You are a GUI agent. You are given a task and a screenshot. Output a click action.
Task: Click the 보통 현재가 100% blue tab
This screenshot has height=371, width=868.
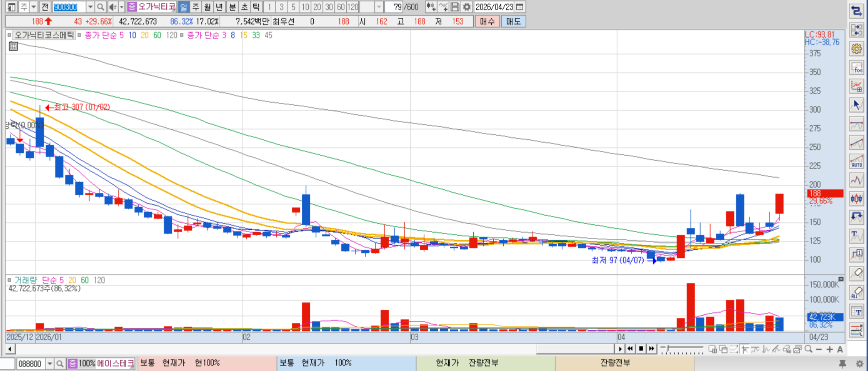click(x=347, y=363)
